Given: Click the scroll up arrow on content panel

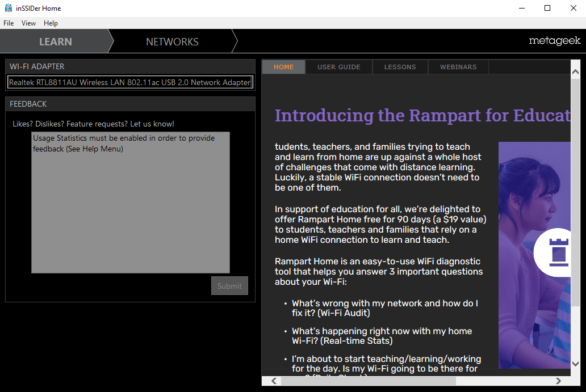Looking at the screenshot, I should pos(575,73).
